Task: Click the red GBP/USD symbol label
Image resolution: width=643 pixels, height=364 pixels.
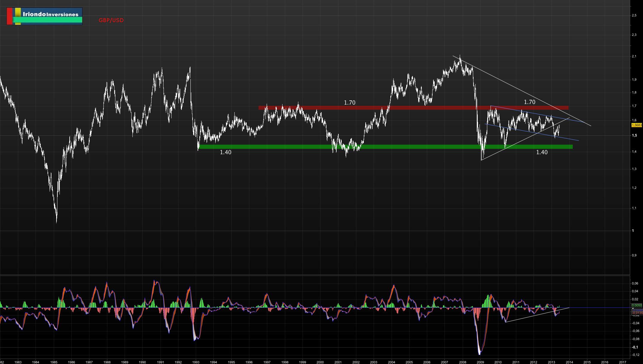Action: coord(111,20)
